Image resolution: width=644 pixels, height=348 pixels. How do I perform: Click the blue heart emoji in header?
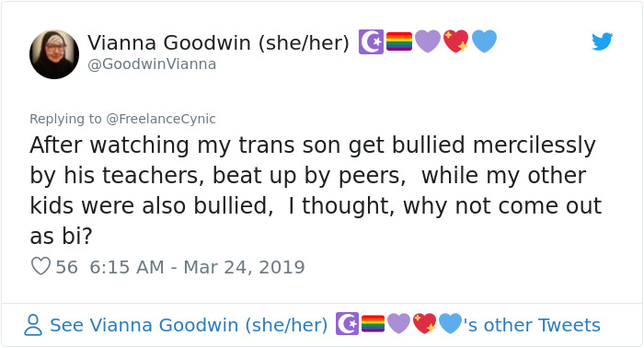coord(484,41)
